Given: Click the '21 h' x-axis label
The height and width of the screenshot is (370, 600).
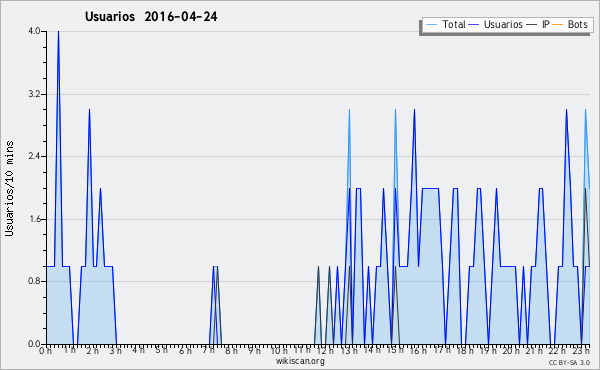Looking at the screenshot, I should [534, 350].
